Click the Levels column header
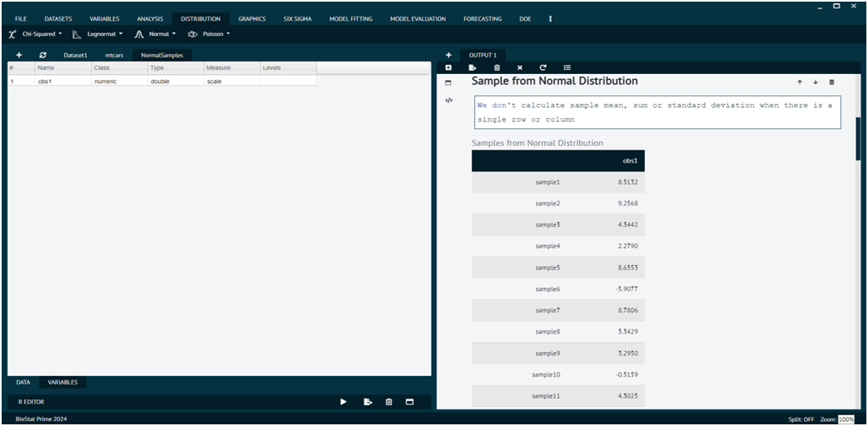Viewport: 868px width, 426px height. [x=289, y=67]
